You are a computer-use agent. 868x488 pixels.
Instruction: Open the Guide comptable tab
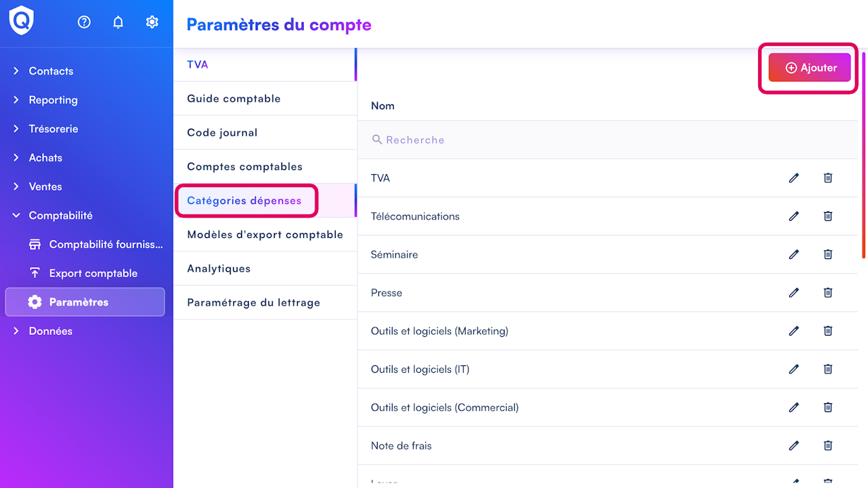[x=234, y=99]
